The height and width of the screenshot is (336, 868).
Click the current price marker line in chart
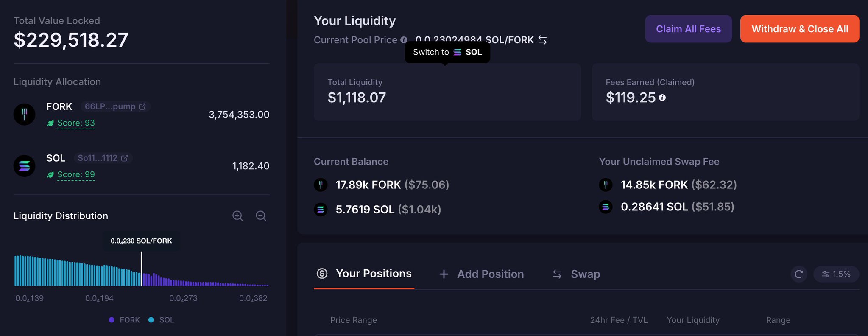pos(141,269)
